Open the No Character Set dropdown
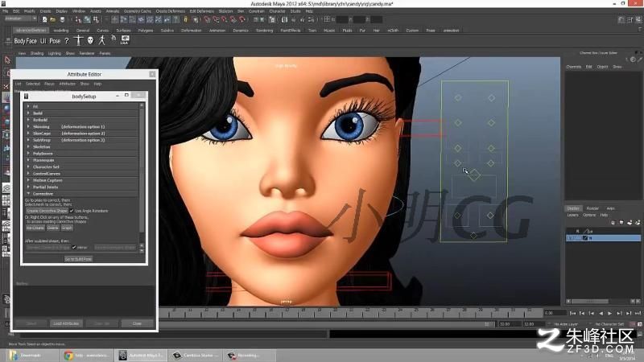Screen dimensions: 644x362 coord(609,324)
